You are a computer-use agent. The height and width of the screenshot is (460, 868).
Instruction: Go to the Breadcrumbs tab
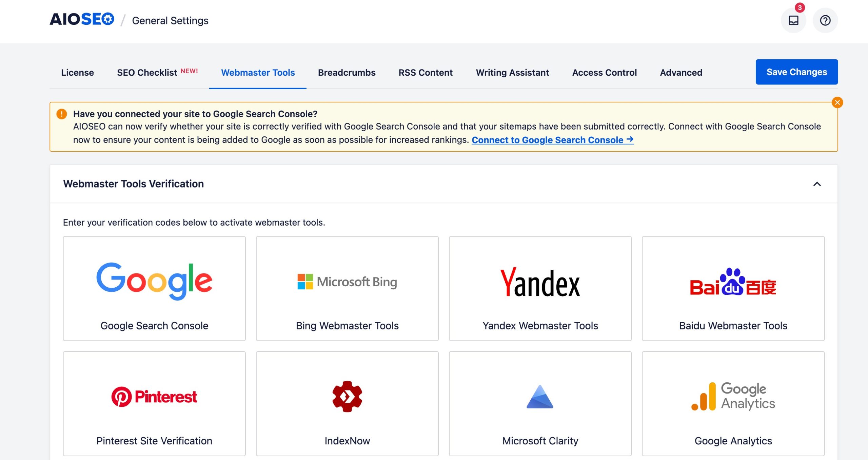coord(347,73)
